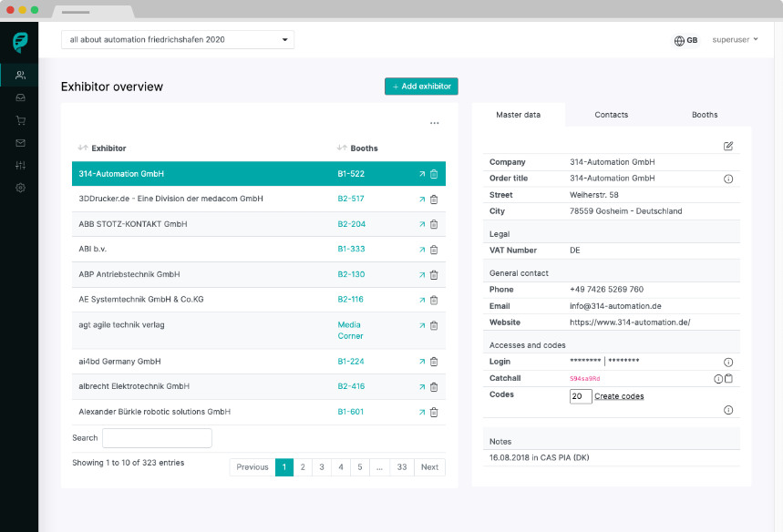This screenshot has height=532, width=783.
Task: Select the GB language option
Action: (692, 40)
